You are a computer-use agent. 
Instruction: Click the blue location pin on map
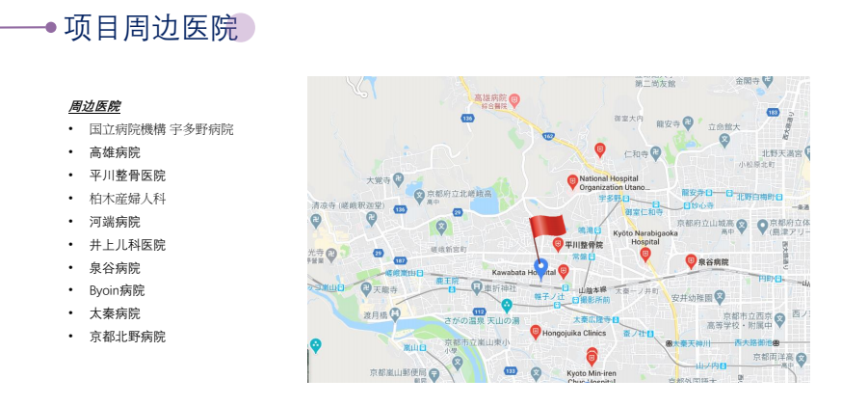(x=540, y=269)
